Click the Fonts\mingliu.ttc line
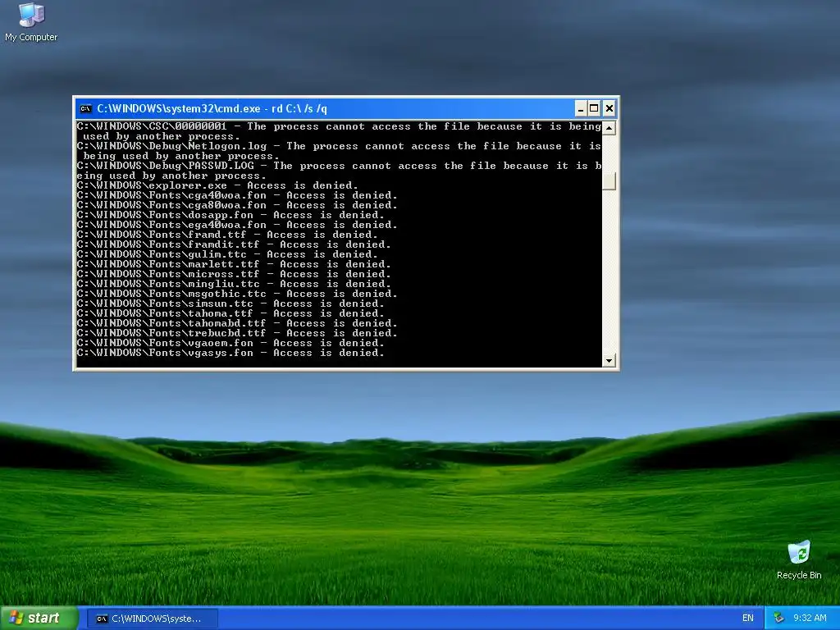 point(234,284)
